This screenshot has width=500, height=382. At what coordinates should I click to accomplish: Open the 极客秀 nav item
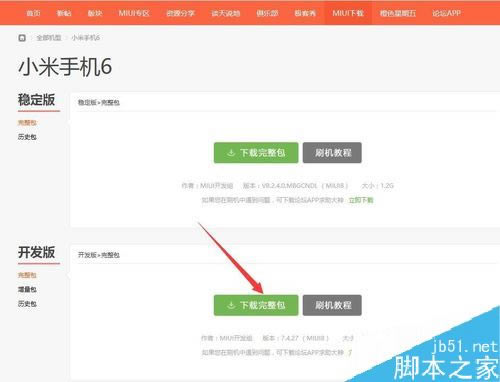pyautogui.click(x=305, y=13)
